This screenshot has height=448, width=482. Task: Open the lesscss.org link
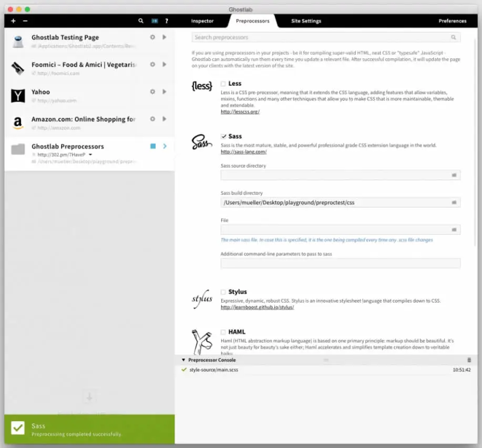coord(240,112)
